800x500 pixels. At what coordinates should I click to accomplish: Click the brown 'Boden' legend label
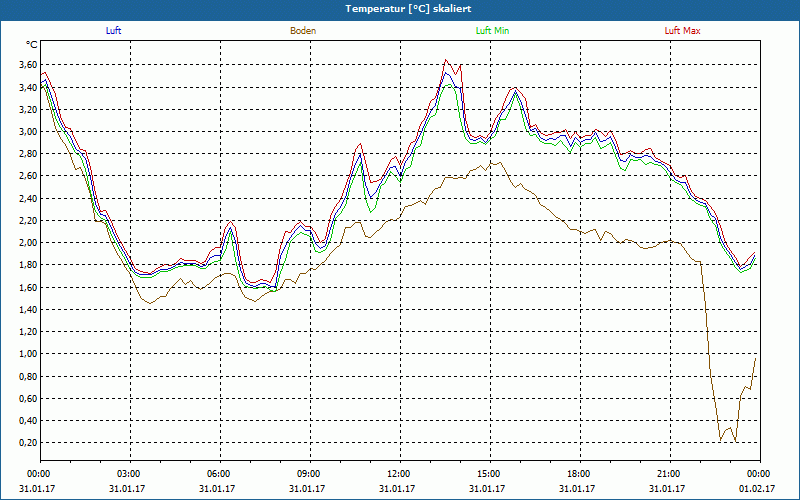click(303, 31)
